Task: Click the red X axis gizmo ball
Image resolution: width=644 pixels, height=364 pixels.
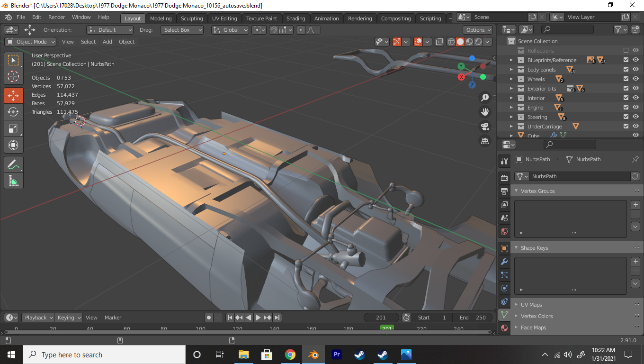Action: tap(462, 77)
